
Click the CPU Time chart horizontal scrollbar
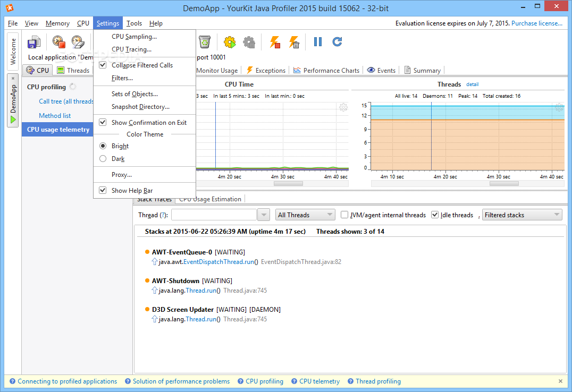click(288, 183)
